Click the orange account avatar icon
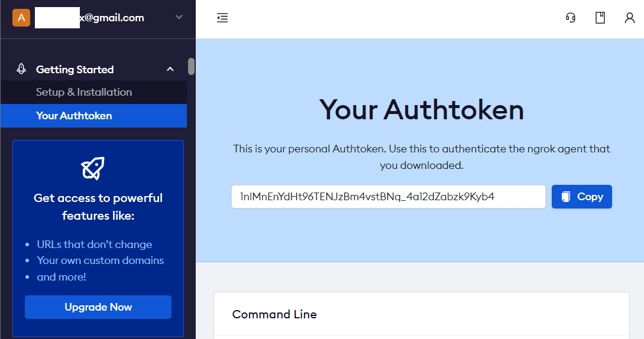644x339 pixels. tap(21, 18)
